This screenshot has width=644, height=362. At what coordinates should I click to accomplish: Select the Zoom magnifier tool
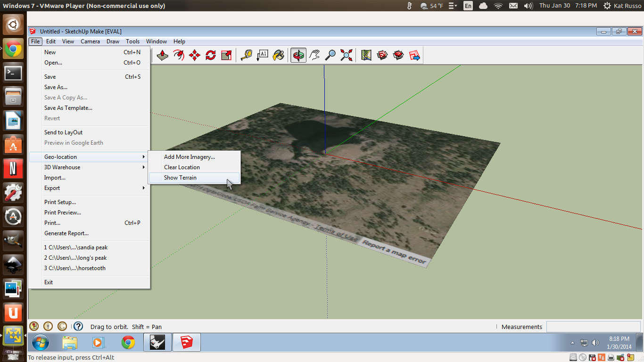[330, 55]
